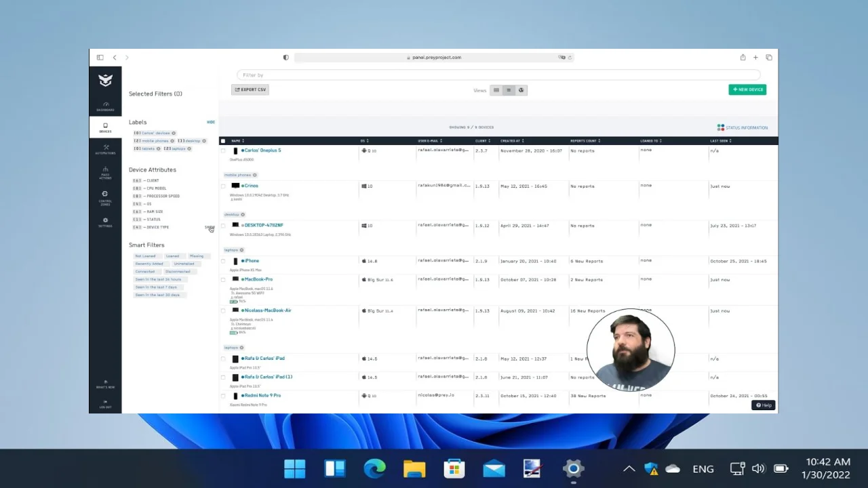The image size is (868, 488).
Task: Click the browser privacy shield icon
Action: [x=285, y=58]
